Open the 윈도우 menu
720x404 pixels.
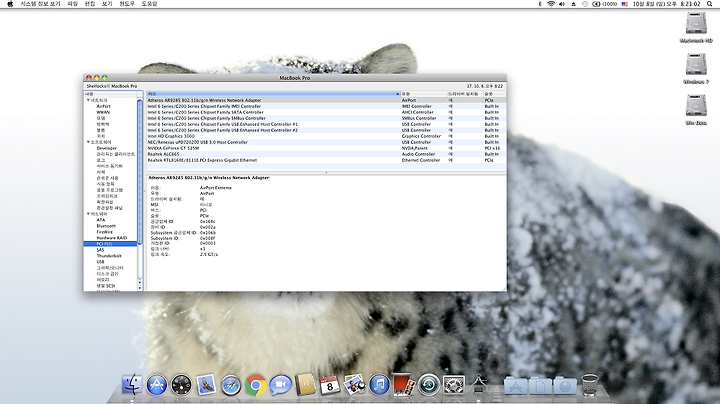pyautogui.click(x=127, y=4)
